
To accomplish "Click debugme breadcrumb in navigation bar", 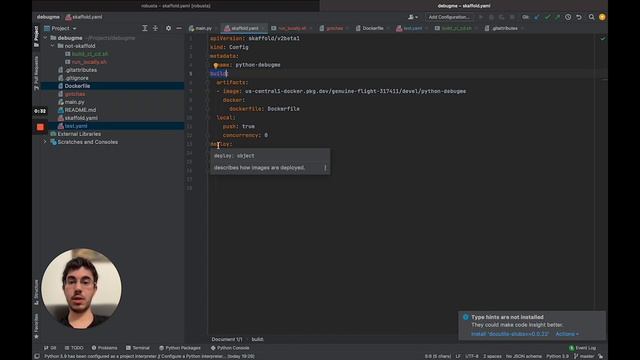I will (48, 17).
